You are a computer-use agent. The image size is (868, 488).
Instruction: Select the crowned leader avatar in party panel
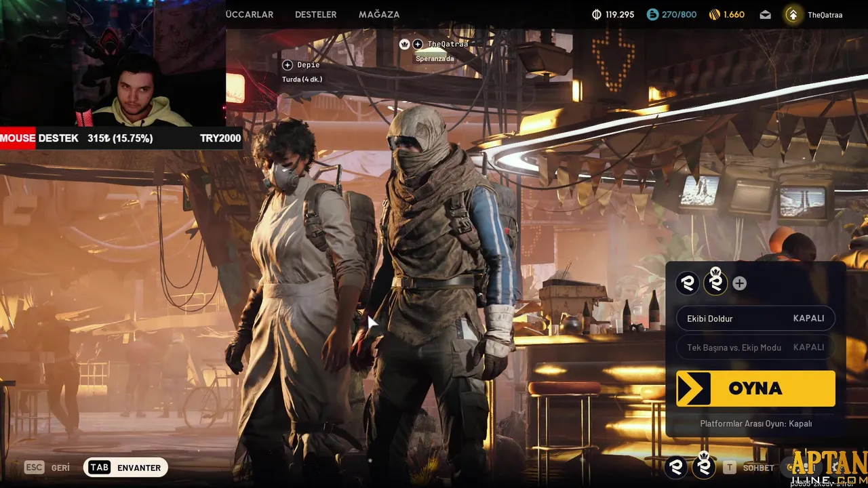click(715, 282)
